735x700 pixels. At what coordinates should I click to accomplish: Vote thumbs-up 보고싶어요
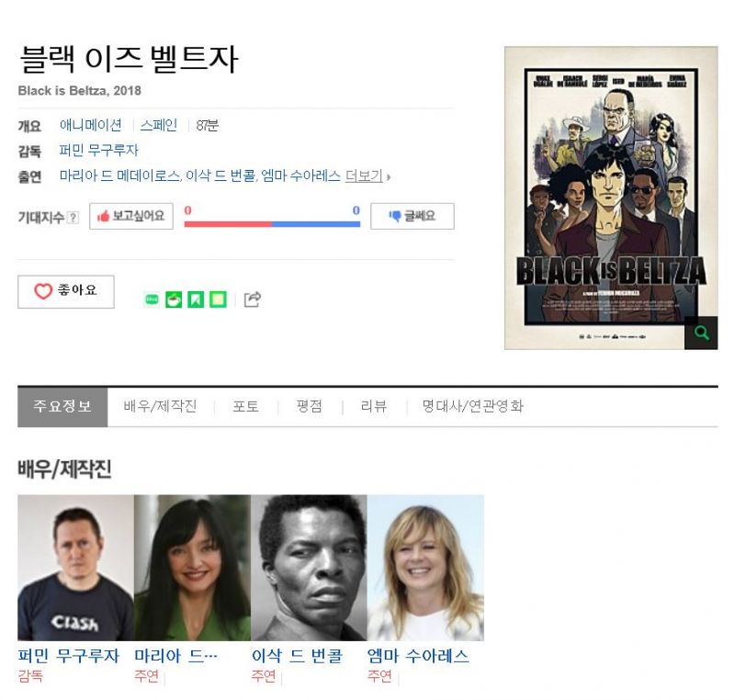coord(131,216)
